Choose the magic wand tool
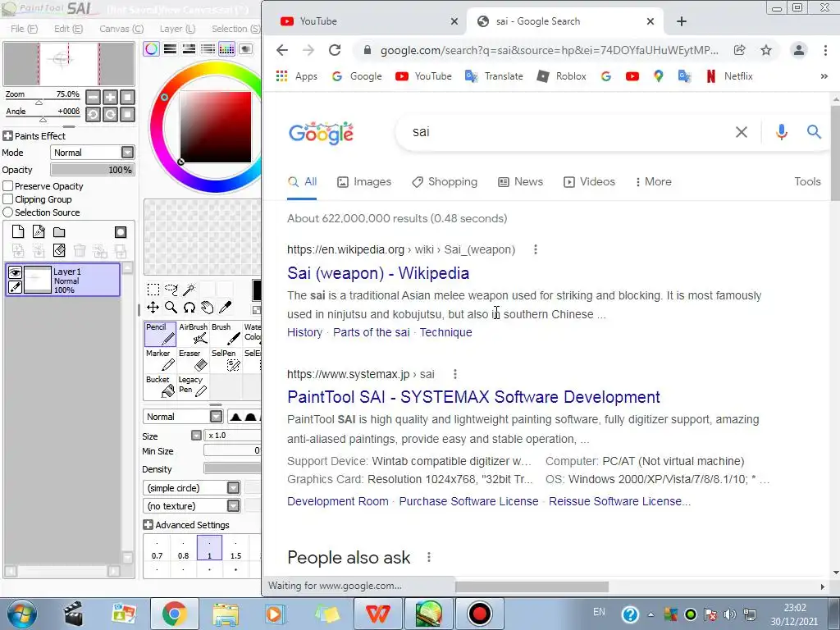 point(189,290)
